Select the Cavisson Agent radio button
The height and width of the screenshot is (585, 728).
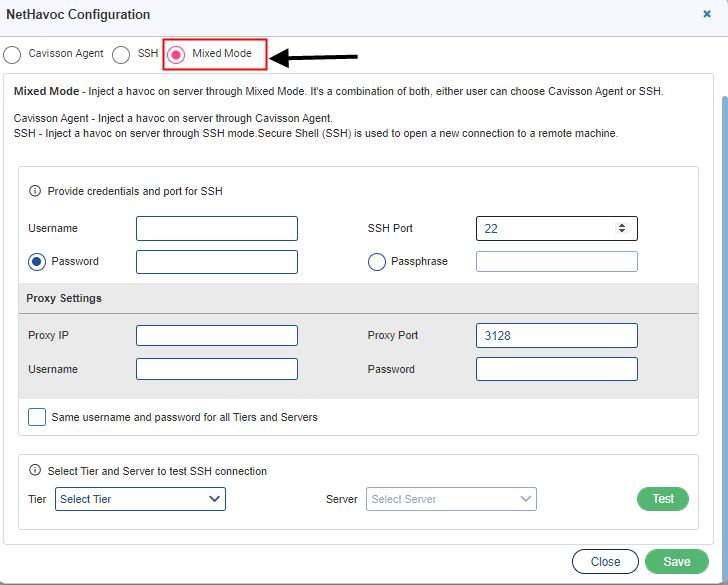(x=12, y=54)
